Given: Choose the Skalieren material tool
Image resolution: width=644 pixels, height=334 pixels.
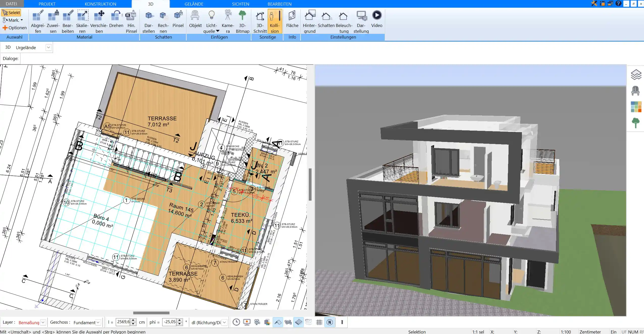Looking at the screenshot, I should click(x=82, y=22).
